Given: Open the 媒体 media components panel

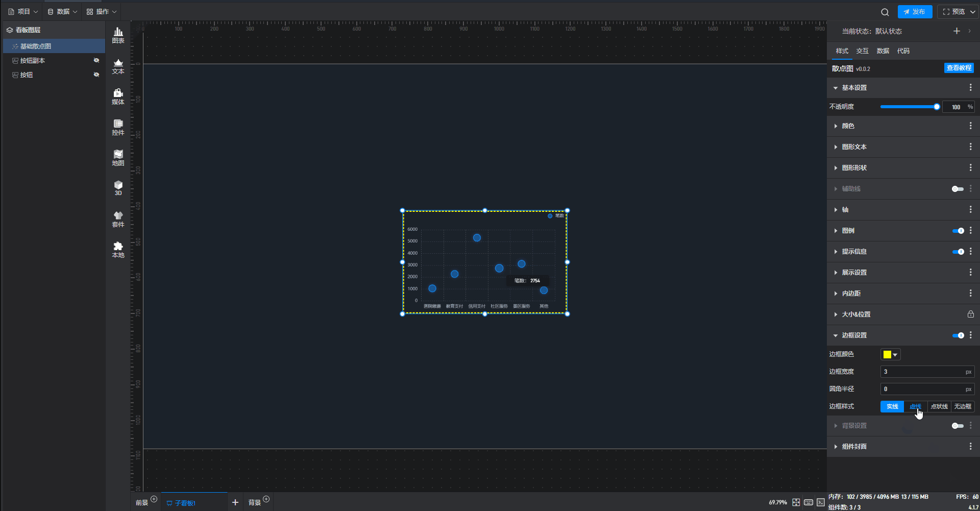Looking at the screenshot, I should 118,96.
